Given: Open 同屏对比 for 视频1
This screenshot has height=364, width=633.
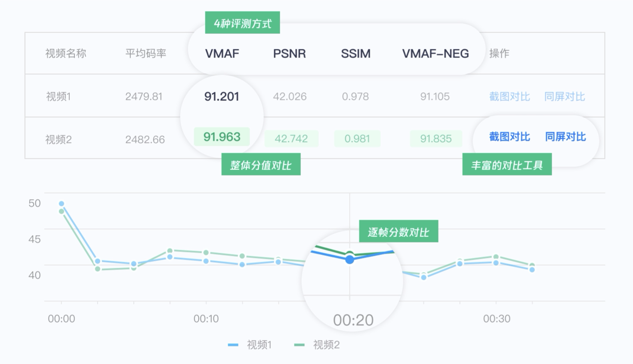Looking at the screenshot, I should pos(564,97).
